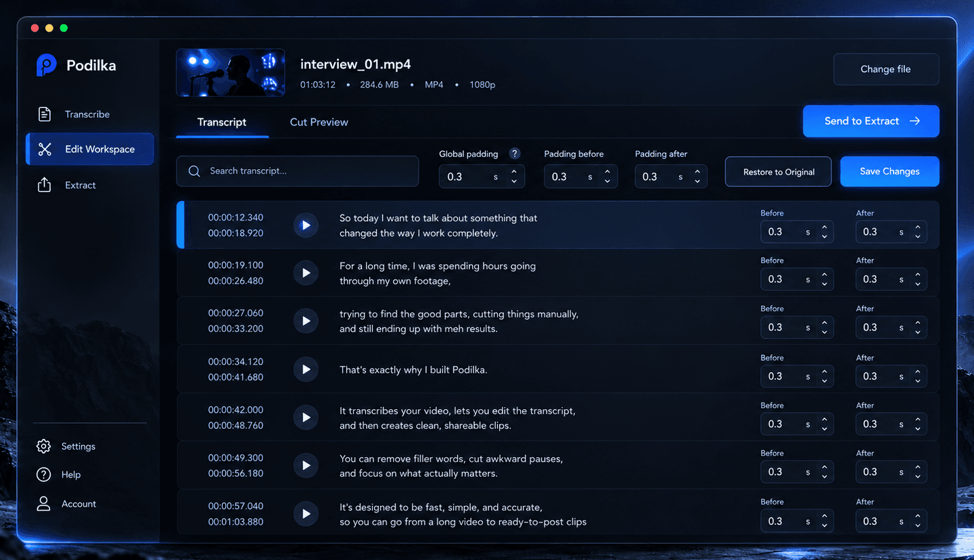Show Global padding help tooltip icon
974x560 pixels.
(515, 154)
